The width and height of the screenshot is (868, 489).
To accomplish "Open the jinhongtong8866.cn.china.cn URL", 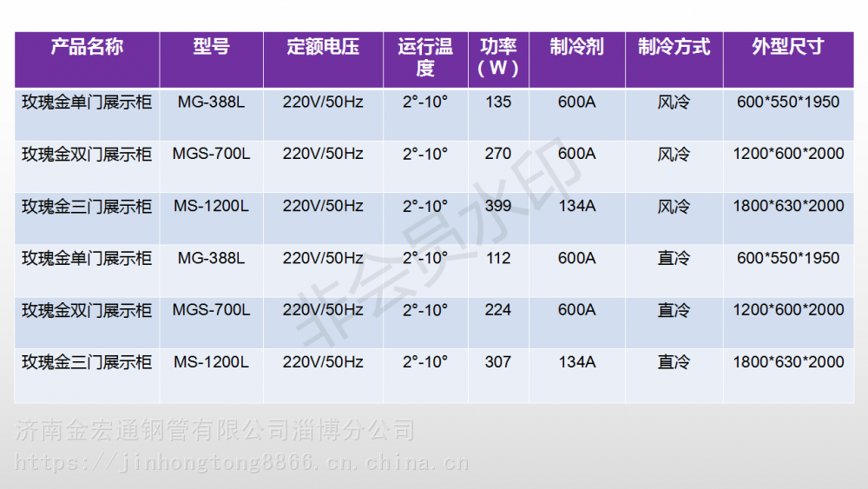I will point(242,462).
